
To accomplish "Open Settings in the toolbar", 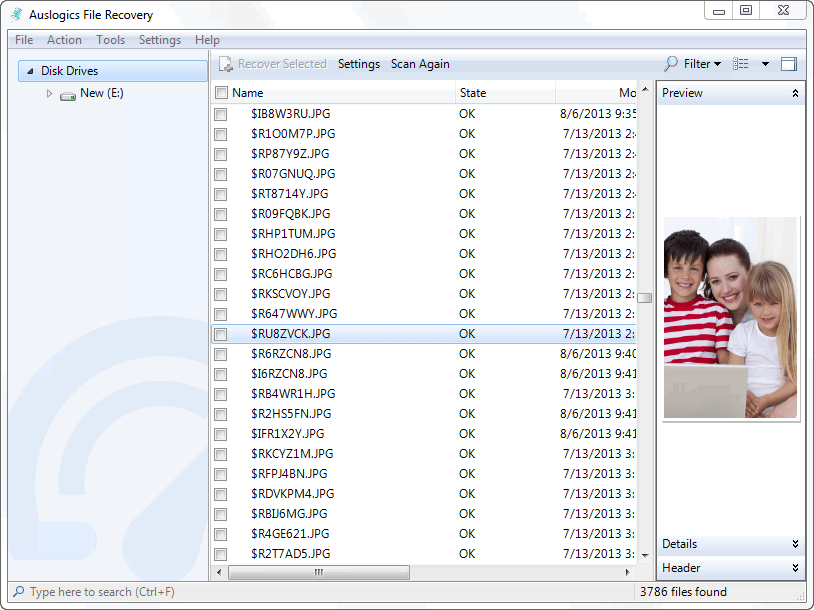I will (x=359, y=64).
